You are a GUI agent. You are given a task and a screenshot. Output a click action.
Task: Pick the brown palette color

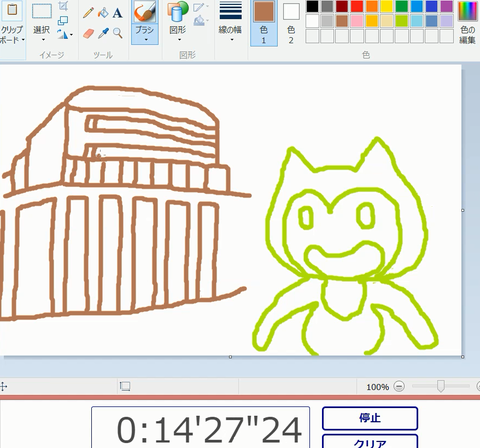(x=342, y=21)
